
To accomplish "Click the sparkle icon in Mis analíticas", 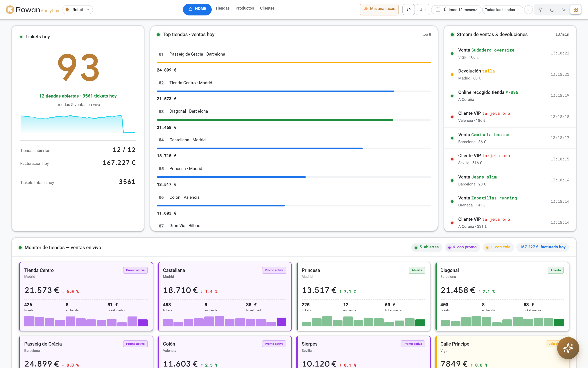I will 366,9.
